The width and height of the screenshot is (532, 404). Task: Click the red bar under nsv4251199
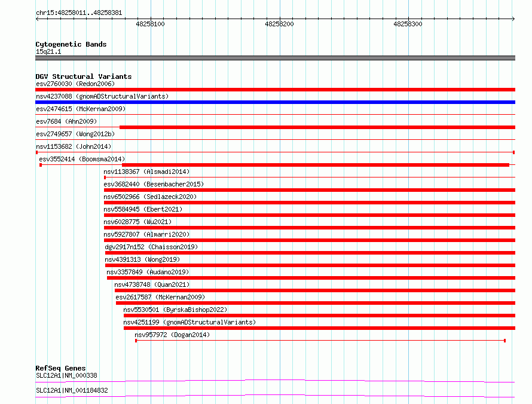tap(320, 328)
